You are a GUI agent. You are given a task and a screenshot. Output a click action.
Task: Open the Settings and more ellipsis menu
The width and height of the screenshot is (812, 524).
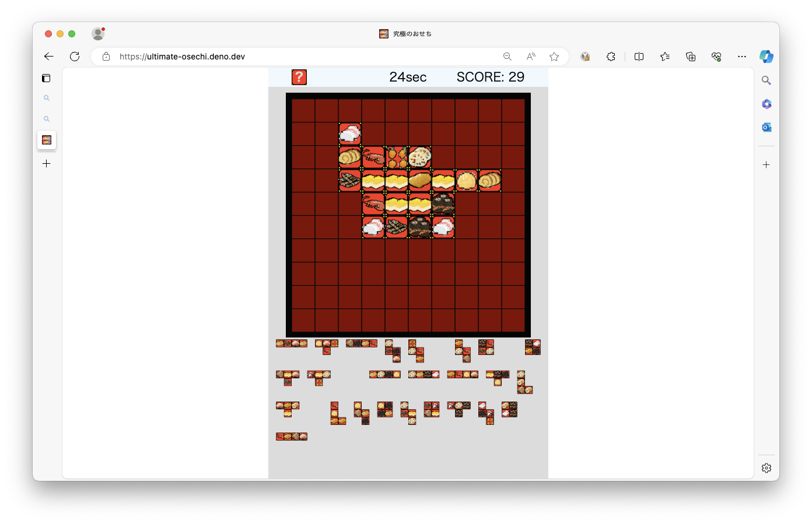pos(742,57)
